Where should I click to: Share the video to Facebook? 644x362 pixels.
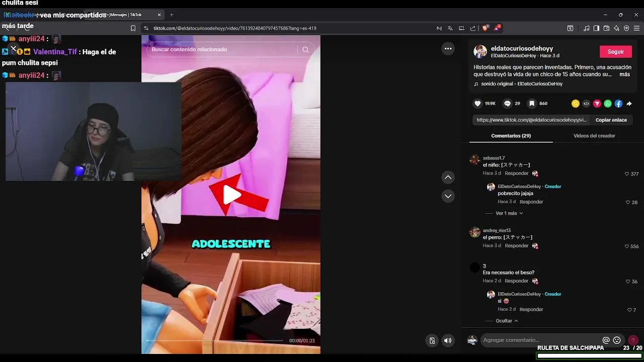(618, 104)
